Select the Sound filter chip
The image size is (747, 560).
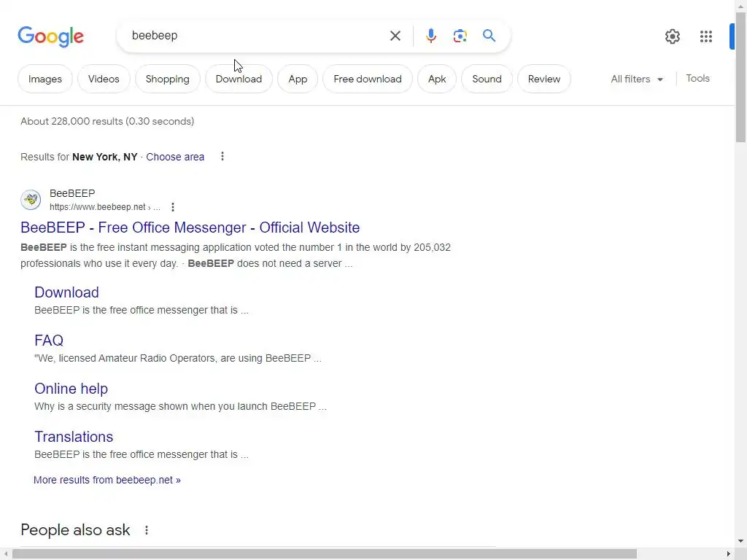(487, 79)
